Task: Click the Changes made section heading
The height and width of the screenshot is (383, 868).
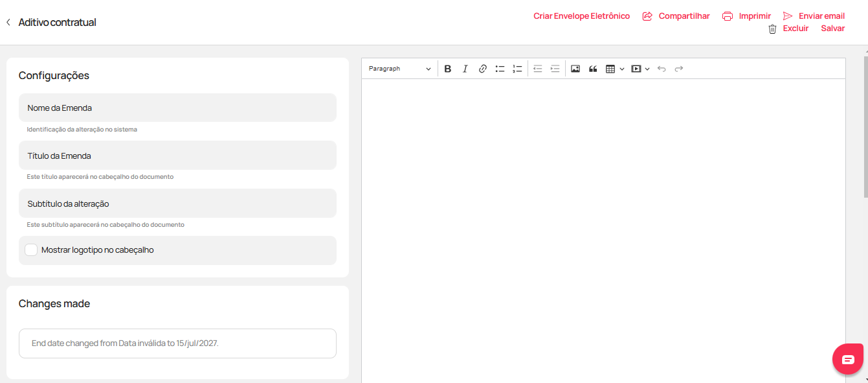Action: point(54,303)
